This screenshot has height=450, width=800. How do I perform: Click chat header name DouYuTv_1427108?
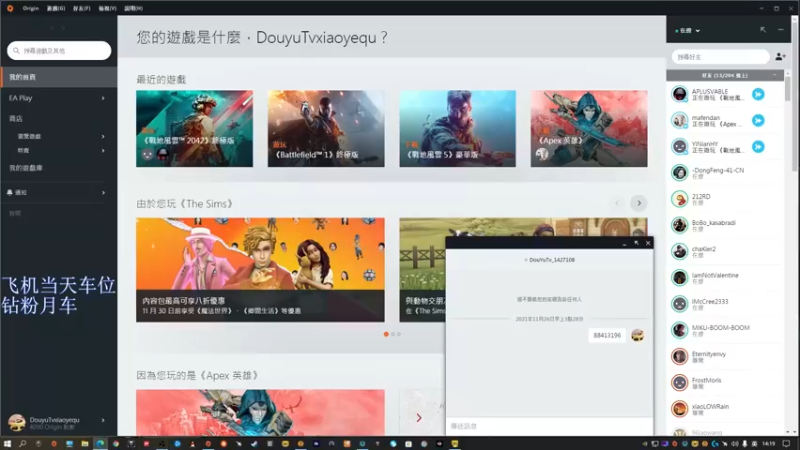click(552, 260)
